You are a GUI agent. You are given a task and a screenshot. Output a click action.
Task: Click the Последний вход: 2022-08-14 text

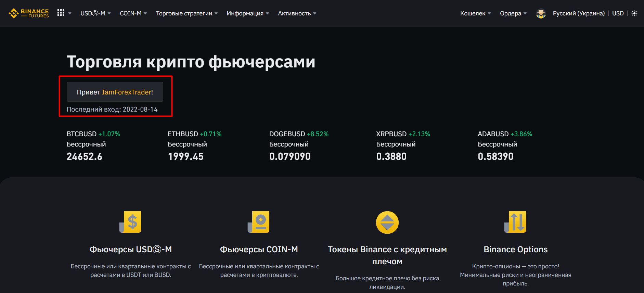112,109
